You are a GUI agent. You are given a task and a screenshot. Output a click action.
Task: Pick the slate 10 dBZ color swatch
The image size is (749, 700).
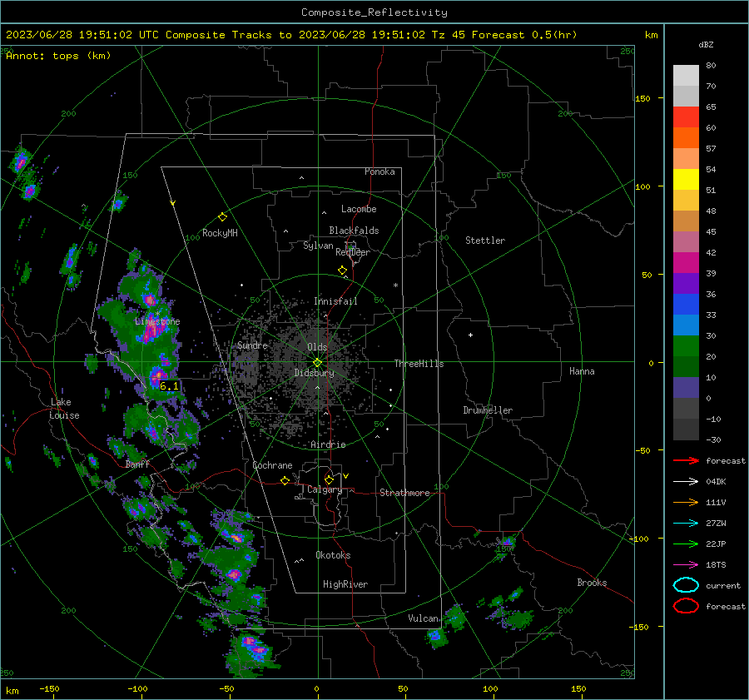click(686, 387)
